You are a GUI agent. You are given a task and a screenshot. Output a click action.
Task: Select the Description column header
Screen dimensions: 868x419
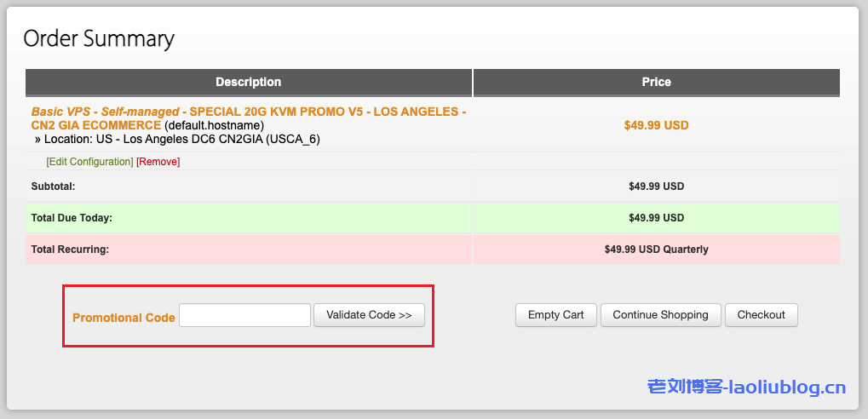(x=248, y=82)
